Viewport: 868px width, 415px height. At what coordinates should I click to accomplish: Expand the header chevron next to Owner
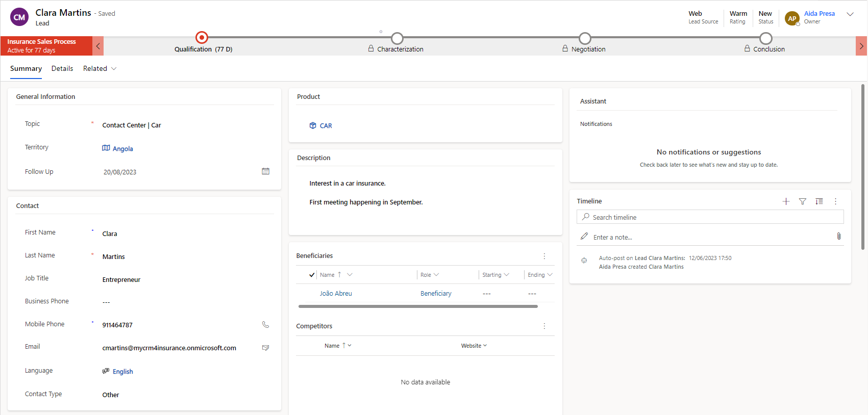coord(850,14)
